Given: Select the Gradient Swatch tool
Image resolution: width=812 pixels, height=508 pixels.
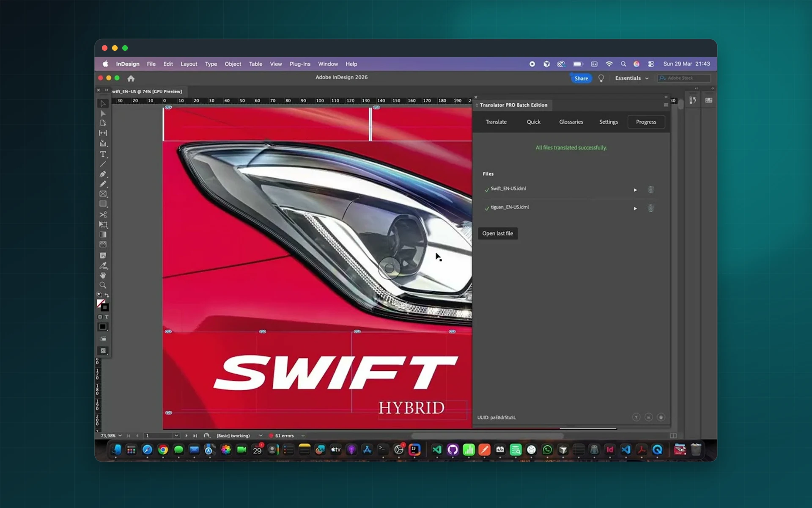Looking at the screenshot, I should 103,235.
